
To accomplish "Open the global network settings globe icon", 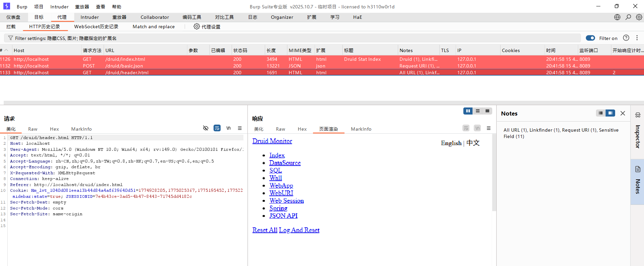I will [x=617, y=17].
